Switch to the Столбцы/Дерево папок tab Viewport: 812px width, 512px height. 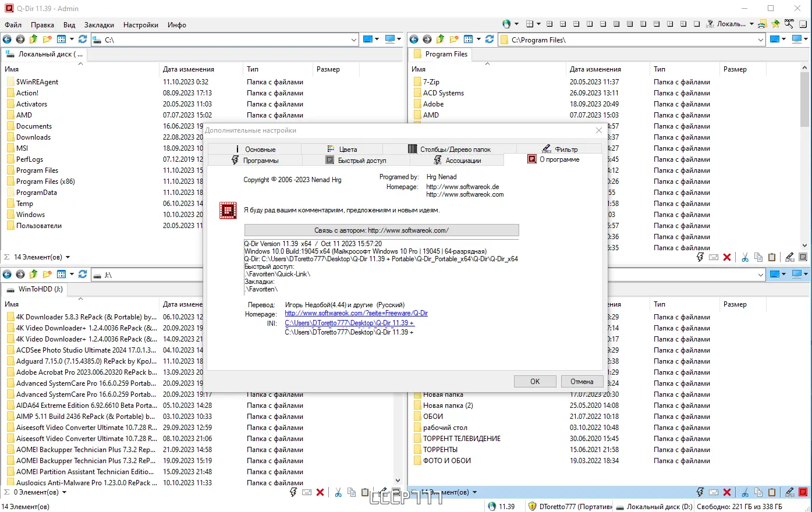click(x=449, y=149)
